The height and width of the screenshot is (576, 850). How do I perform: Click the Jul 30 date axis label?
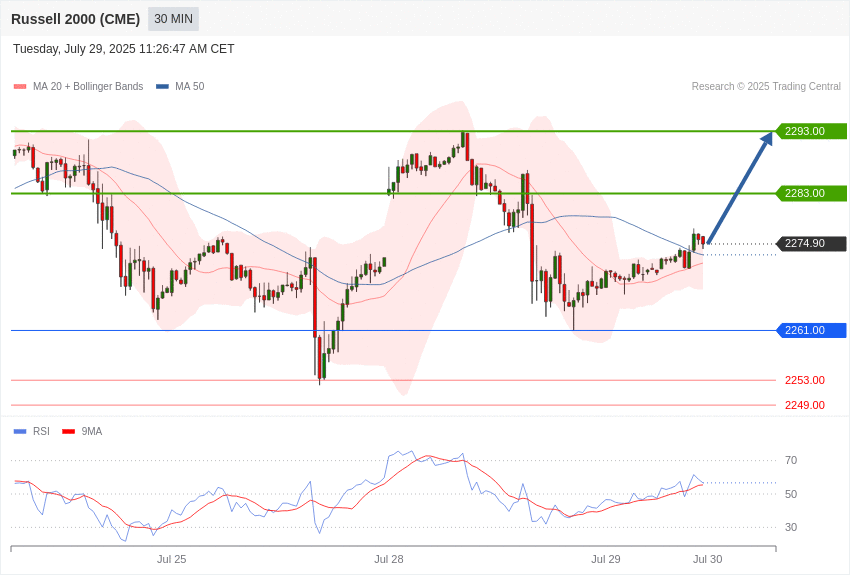(707, 559)
